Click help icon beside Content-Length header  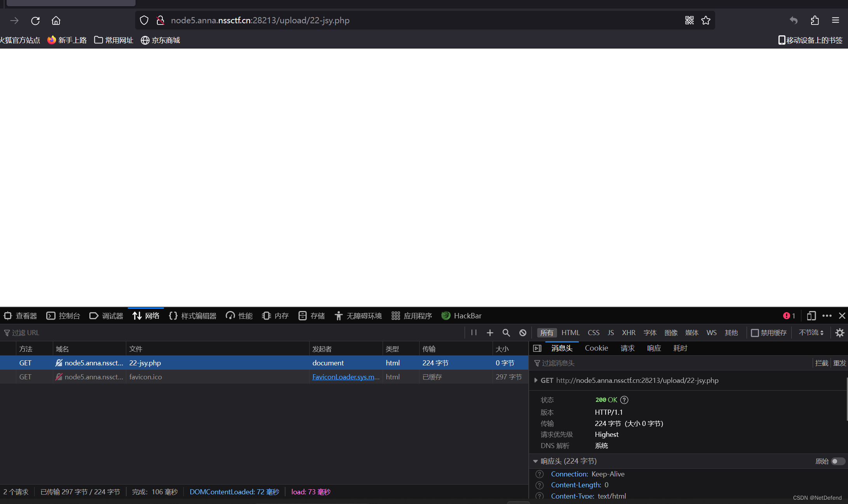point(540,485)
